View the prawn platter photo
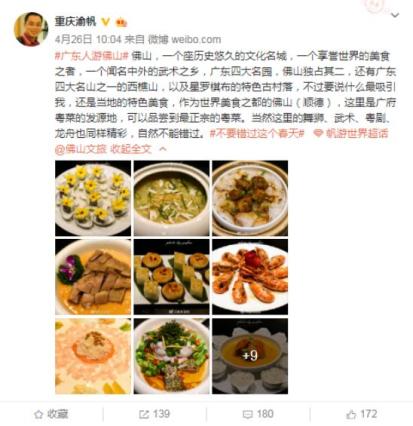The height and width of the screenshot is (426, 413). point(250,277)
